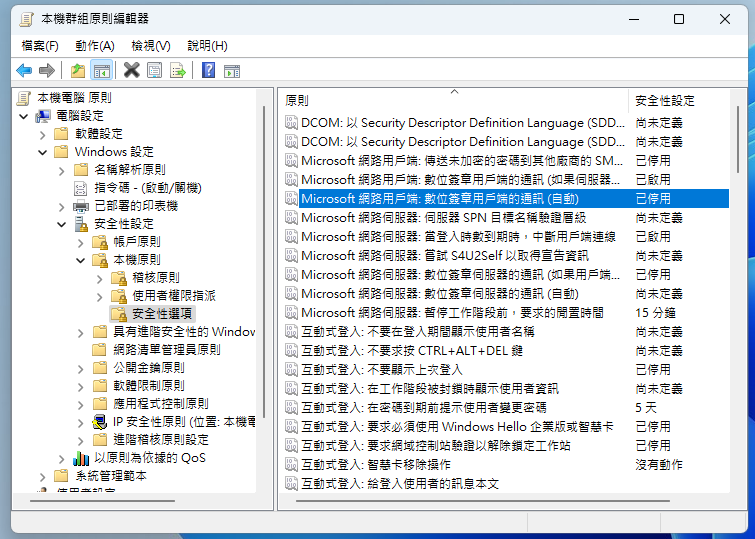Click the policy list horizontal scrollbar
The width and height of the screenshot is (755, 539).
(482, 501)
